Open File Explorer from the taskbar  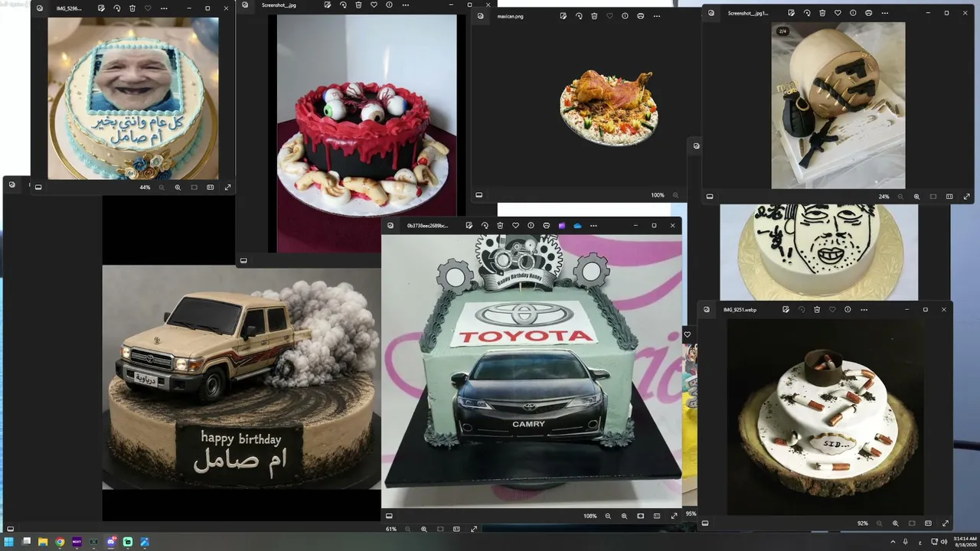tap(43, 542)
